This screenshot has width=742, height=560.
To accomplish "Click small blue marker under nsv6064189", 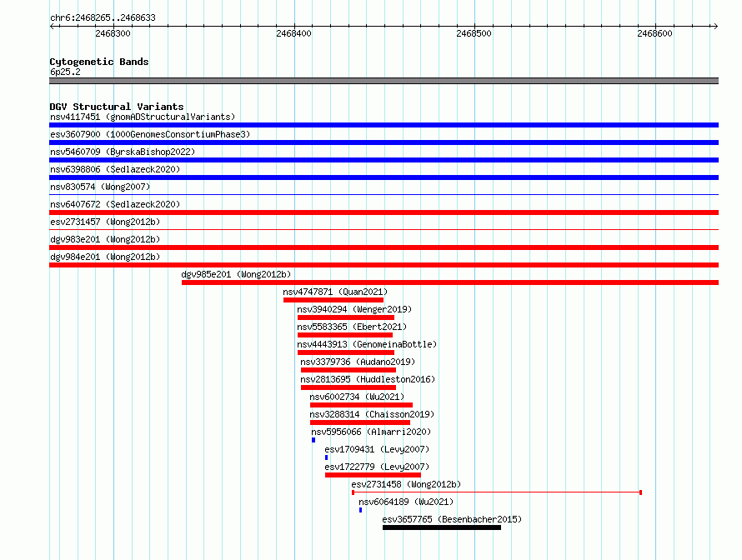I will pos(361,510).
